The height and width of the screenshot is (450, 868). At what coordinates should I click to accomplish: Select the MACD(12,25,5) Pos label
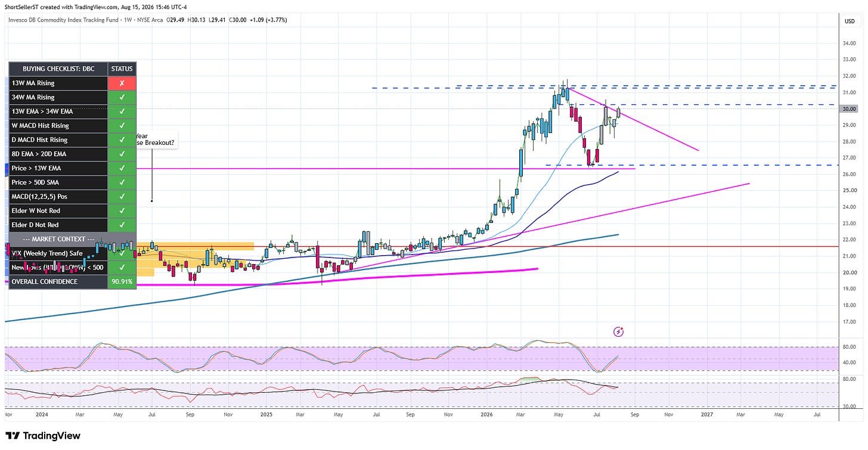pos(39,197)
